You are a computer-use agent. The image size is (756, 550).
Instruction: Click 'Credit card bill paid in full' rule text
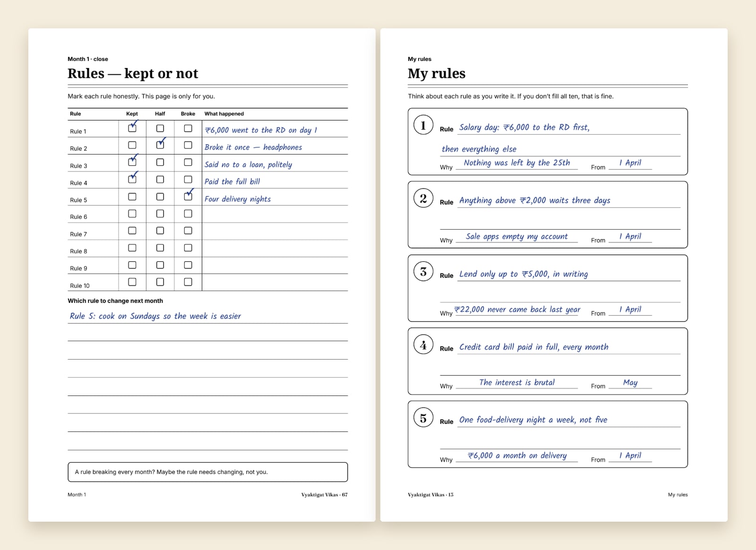click(x=533, y=347)
